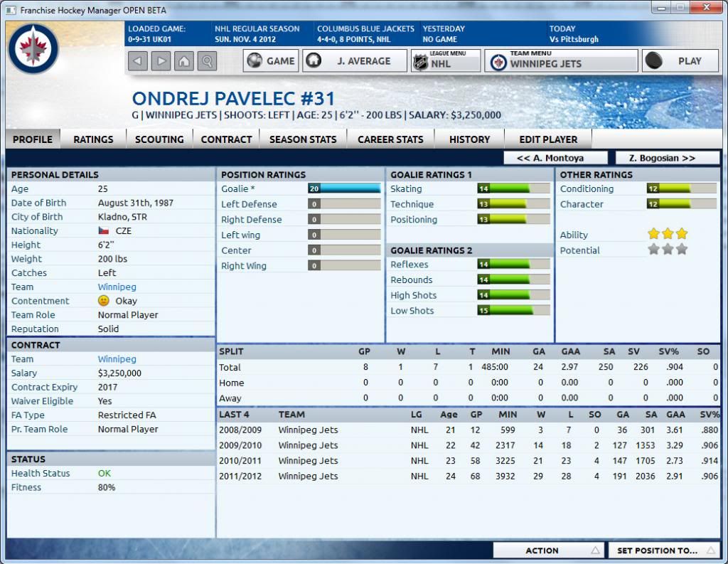Image resolution: width=728 pixels, height=564 pixels.
Task: Open the Winnipeg Jets Team Menu
Action: [562, 61]
